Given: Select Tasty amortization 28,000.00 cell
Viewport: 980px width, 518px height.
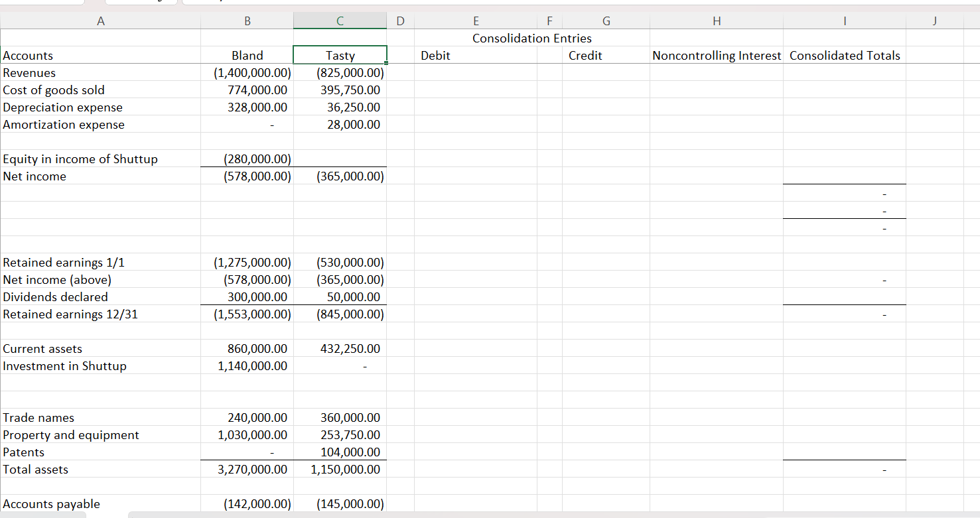Looking at the screenshot, I should (340, 125).
